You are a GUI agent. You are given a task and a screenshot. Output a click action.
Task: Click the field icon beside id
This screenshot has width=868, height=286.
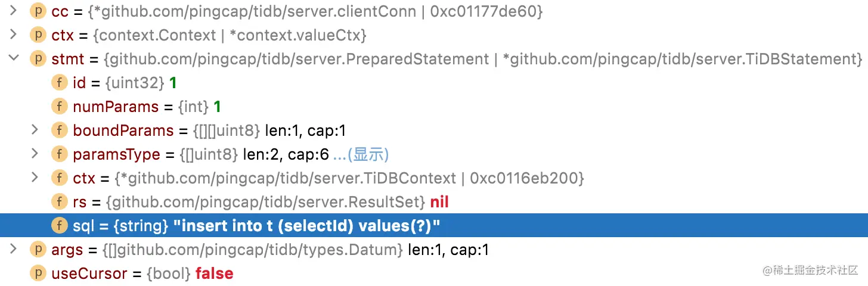[x=59, y=83]
